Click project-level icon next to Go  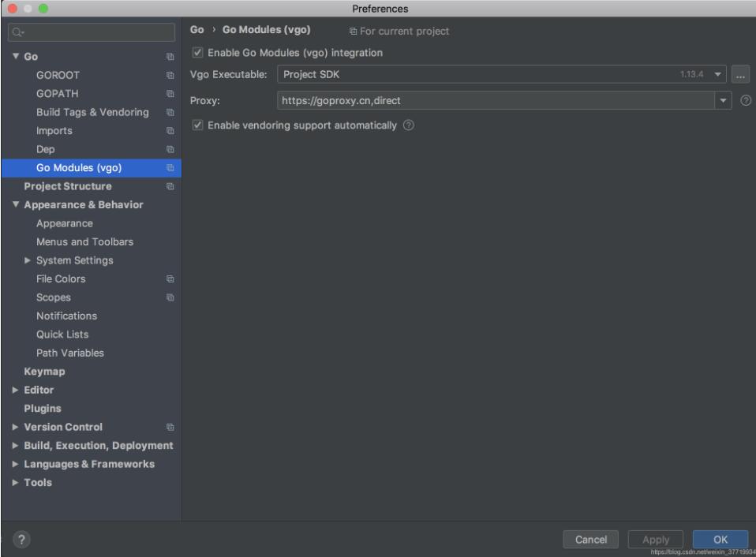(x=170, y=57)
